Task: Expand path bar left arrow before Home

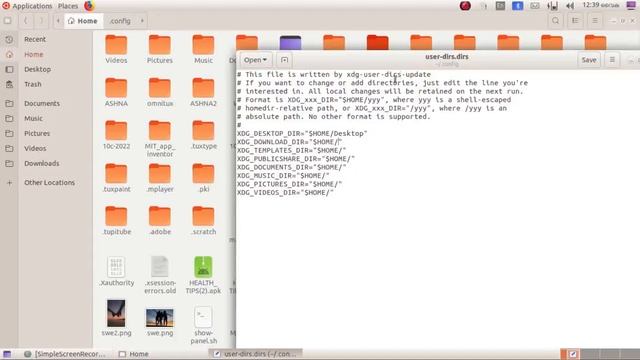Action: pos(58,21)
